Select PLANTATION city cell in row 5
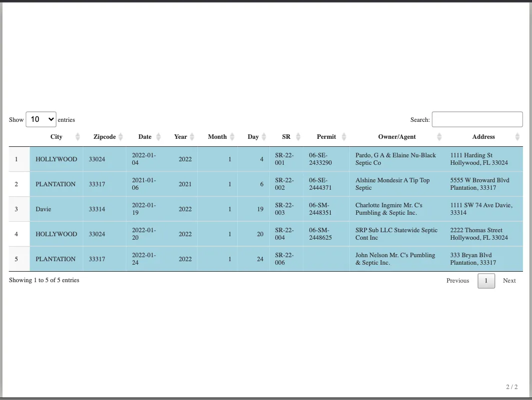 click(56, 259)
